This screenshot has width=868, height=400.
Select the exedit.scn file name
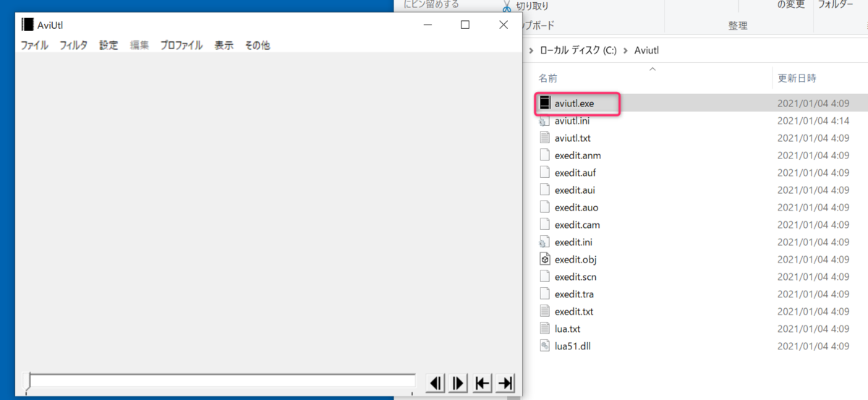576,277
